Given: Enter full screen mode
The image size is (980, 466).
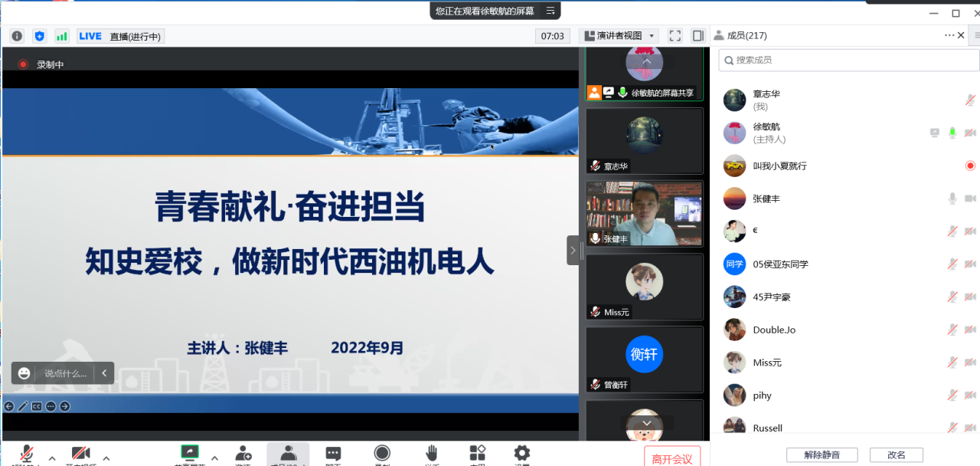Looking at the screenshot, I should [675, 36].
